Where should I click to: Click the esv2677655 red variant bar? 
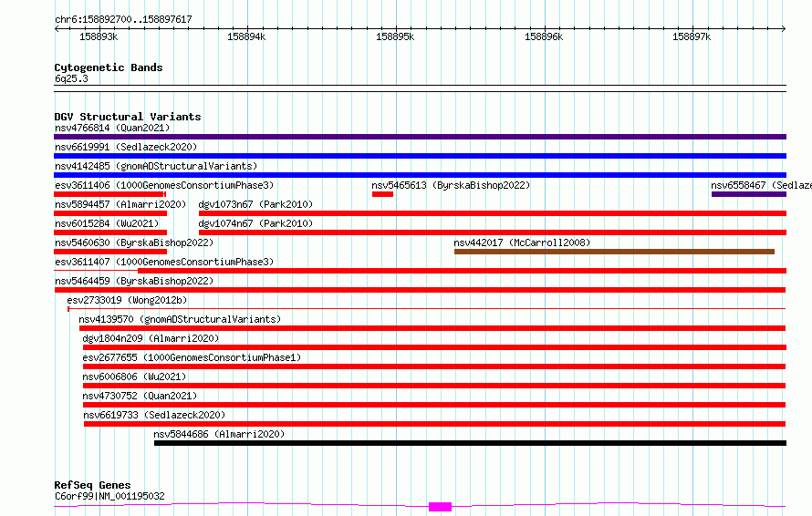(434, 366)
